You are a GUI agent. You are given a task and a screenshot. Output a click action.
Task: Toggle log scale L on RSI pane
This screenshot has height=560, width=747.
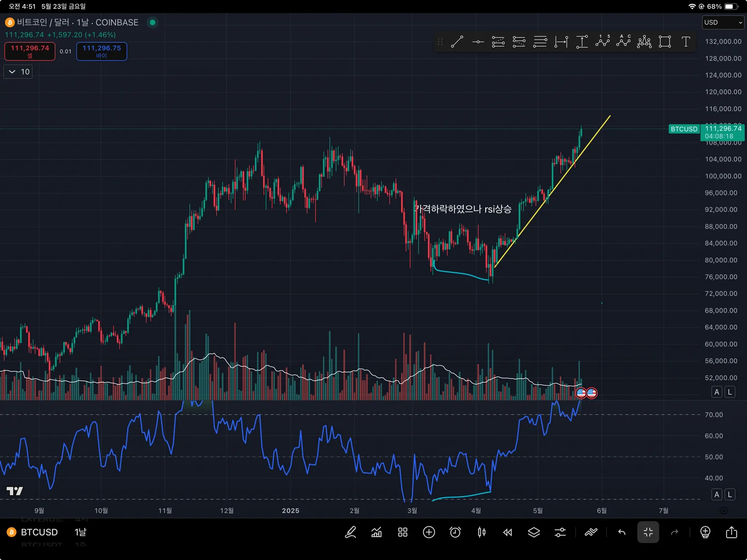(730, 495)
